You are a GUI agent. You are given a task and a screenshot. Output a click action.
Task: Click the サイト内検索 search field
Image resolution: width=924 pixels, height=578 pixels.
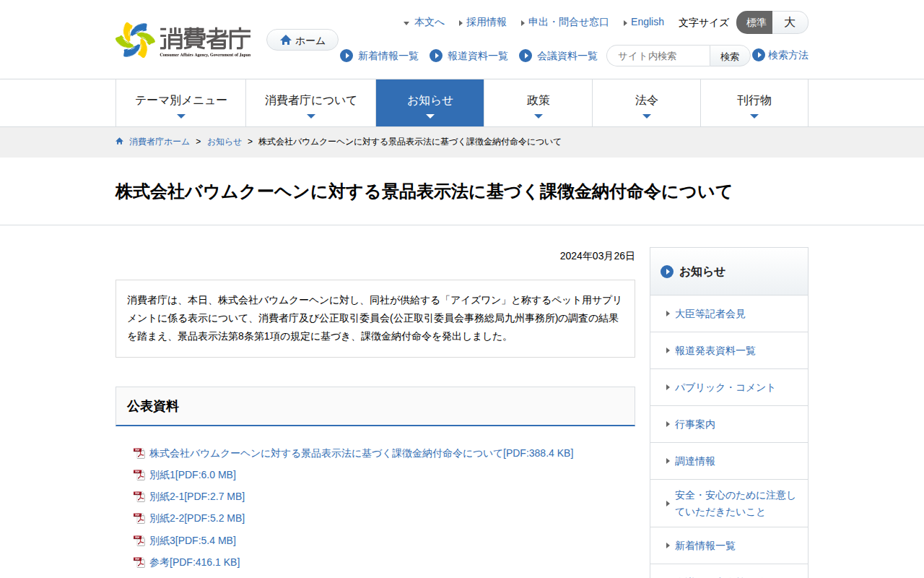[x=658, y=56]
